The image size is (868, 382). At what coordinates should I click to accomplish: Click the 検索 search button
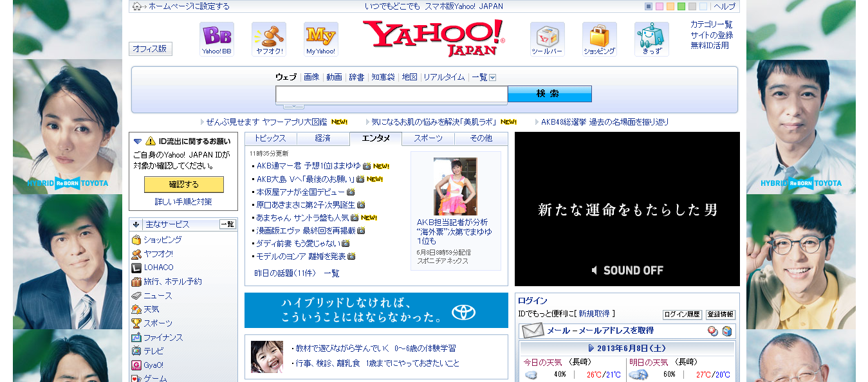pos(549,94)
